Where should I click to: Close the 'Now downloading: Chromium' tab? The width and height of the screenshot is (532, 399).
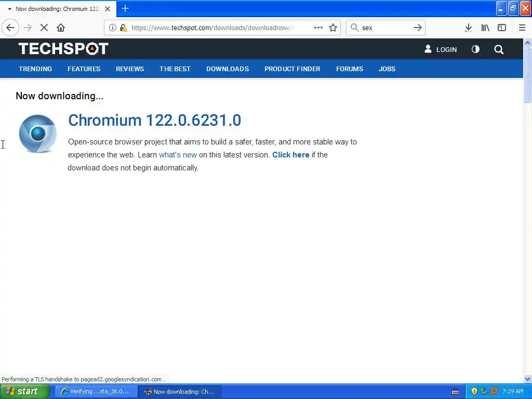pyautogui.click(x=108, y=9)
